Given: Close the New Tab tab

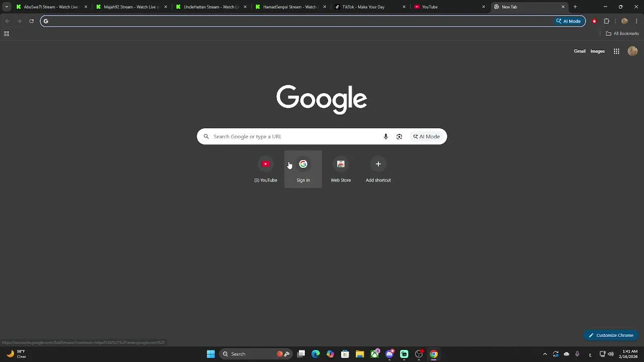Looking at the screenshot, I should point(563,7).
